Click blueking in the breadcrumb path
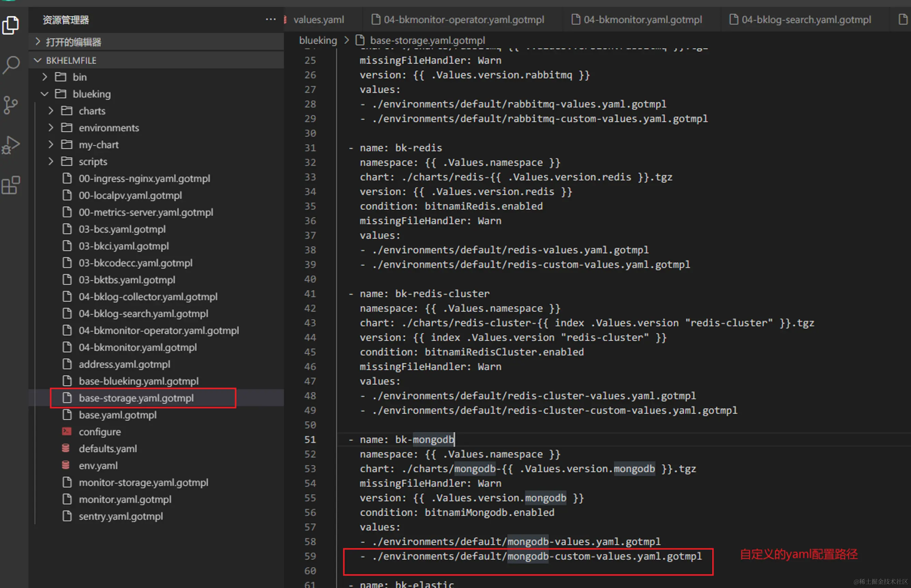Screen dimensions: 911x588 (318, 41)
